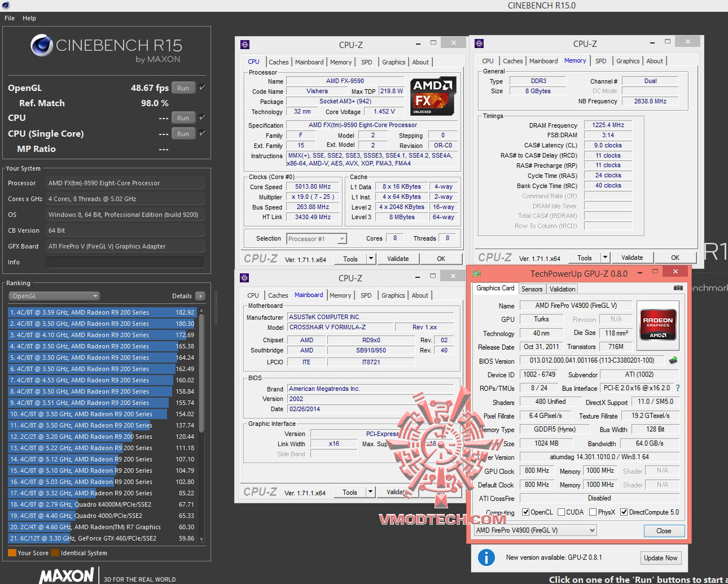This screenshot has height=584, width=728.
Task: Open the SPD tab in CPU-Z Memory window
Action: tap(601, 61)
